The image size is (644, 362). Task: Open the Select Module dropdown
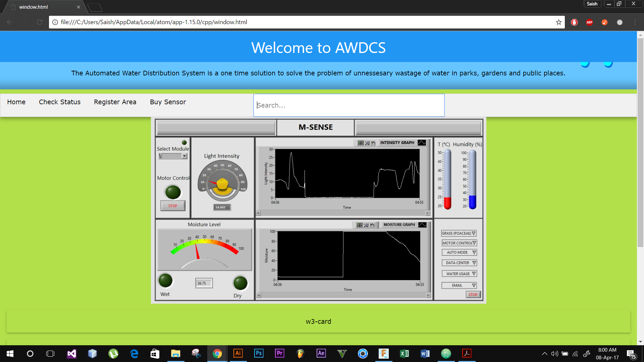[x=184, y=156]
